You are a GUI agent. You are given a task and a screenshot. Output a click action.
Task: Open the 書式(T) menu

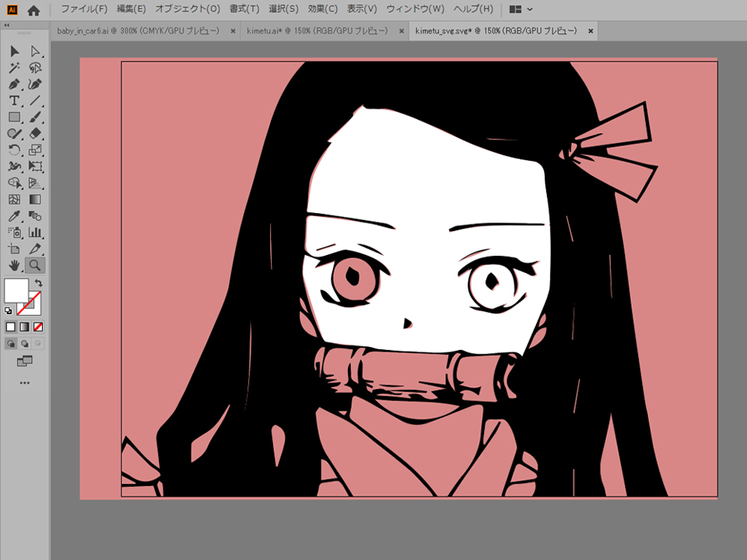[244, 9]
